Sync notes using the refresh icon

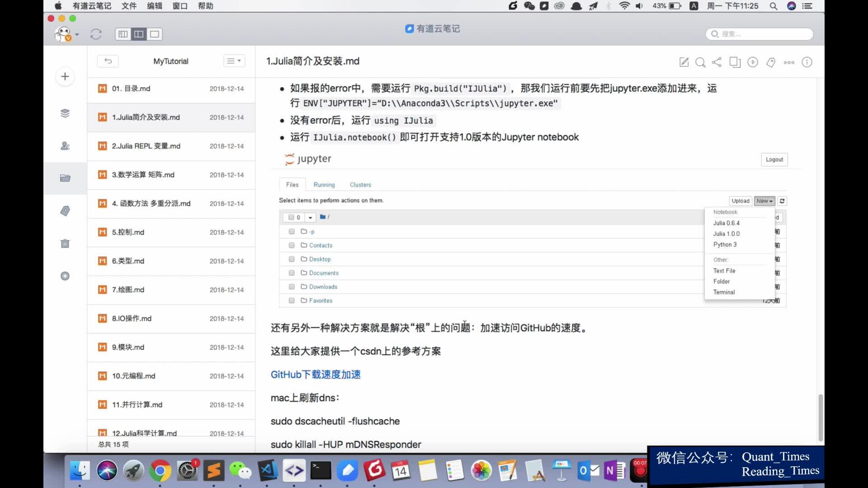pyautogui.click(x=96, y=34)
